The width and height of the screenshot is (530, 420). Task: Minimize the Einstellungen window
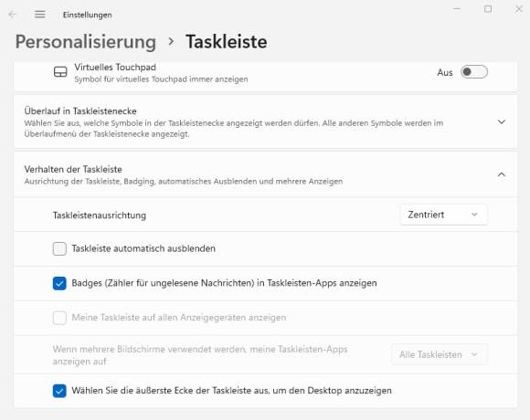[457, 9]
